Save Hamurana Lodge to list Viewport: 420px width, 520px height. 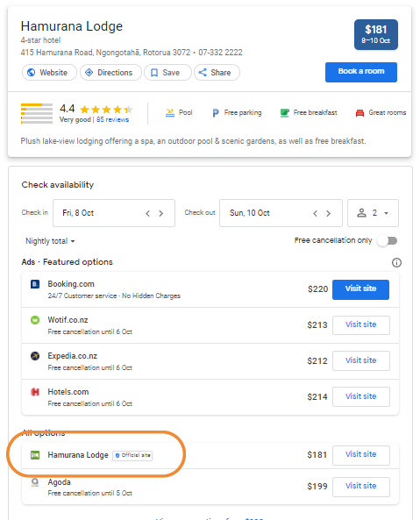pos(167,72)
